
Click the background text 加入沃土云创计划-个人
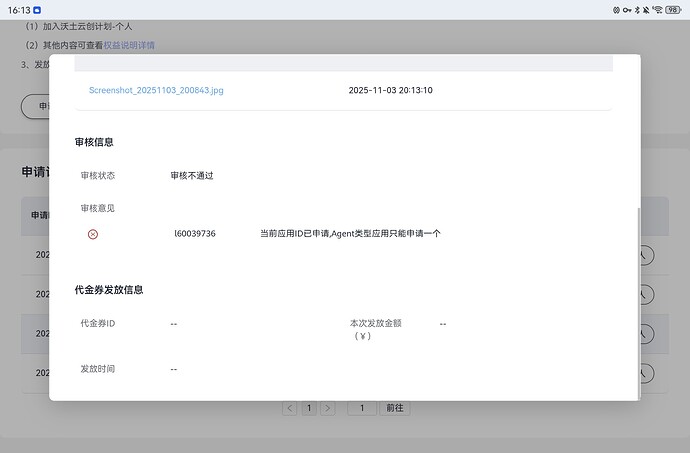(87, 26)
